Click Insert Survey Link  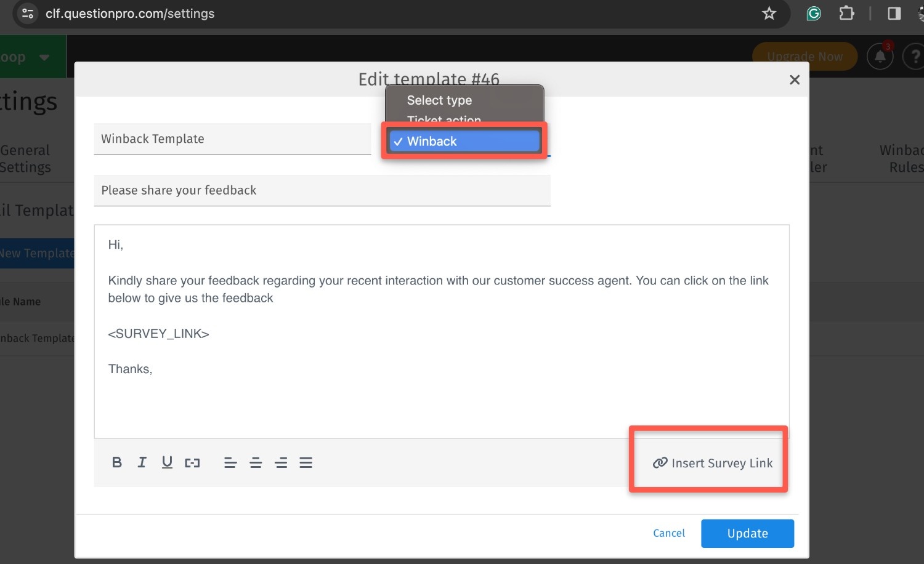pyautogui.click(x=713, y=463)
